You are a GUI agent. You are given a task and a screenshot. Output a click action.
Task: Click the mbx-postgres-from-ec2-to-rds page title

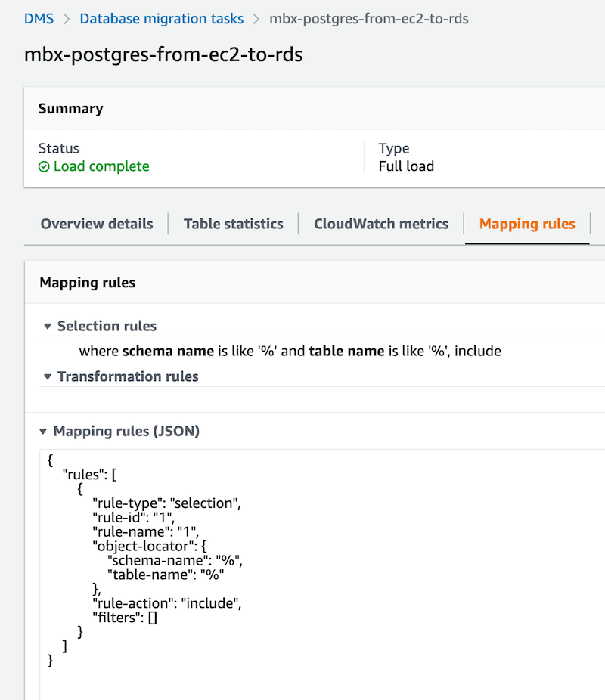163,55
